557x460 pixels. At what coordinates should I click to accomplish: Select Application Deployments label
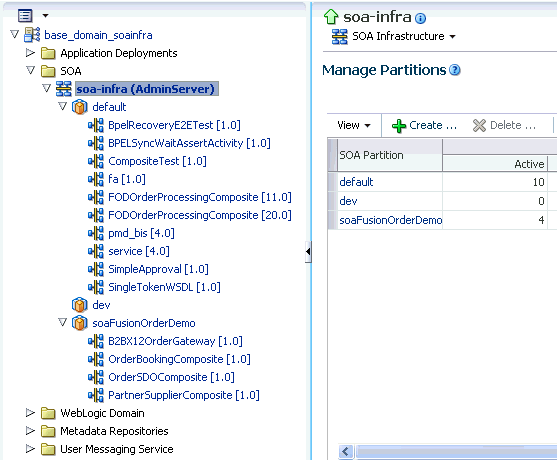[119, 53]
